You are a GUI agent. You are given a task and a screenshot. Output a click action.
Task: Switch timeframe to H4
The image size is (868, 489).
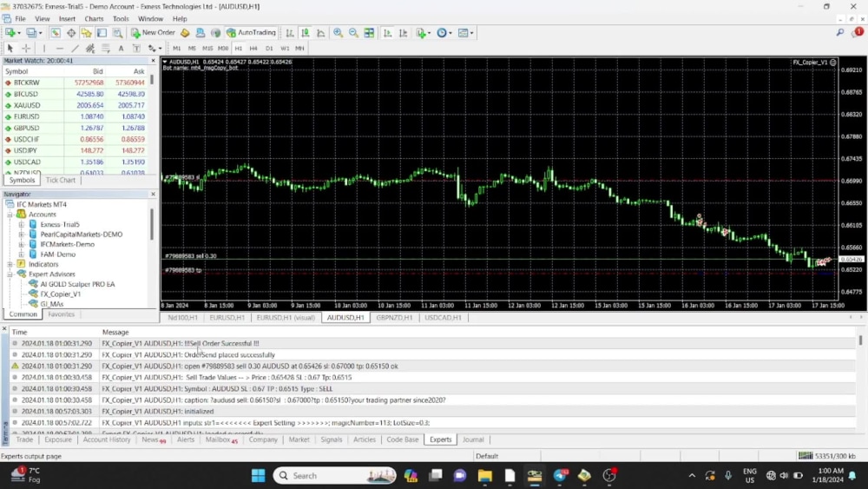(253, 48)
